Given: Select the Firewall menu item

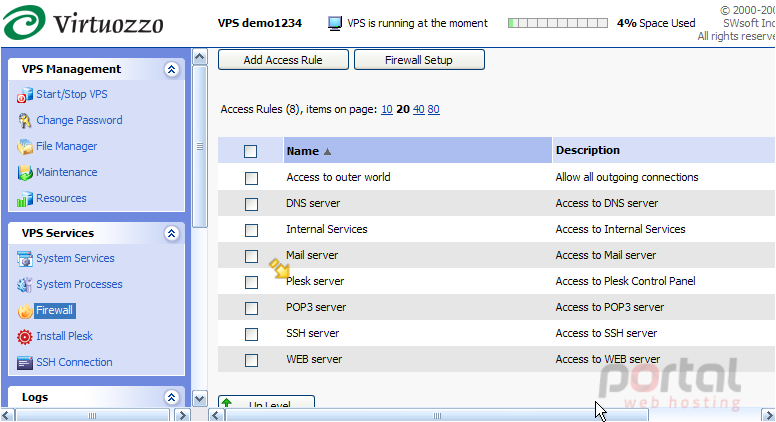Looking at the screenshot, I should click(x=54, y=310).
